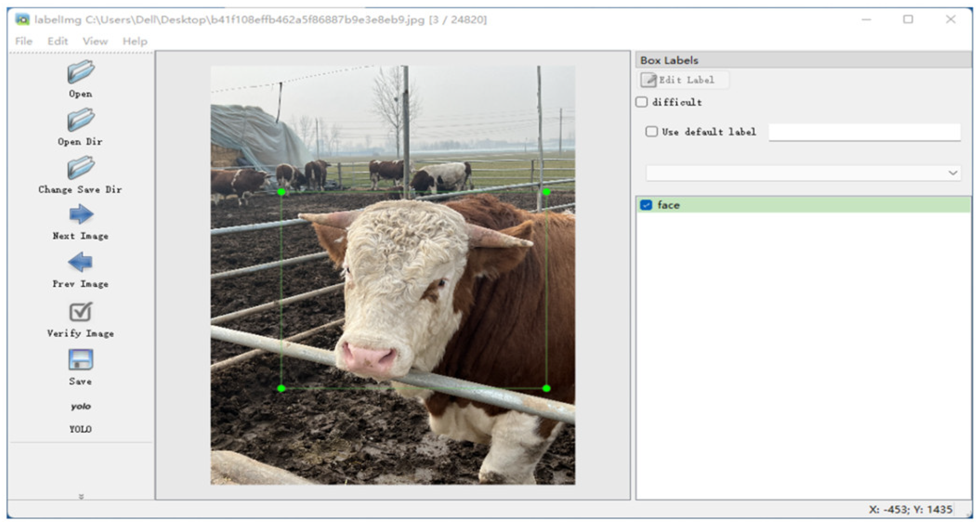The image size is (980, 526).
Task: Click the Open file icon
Action: coord(80,72)
